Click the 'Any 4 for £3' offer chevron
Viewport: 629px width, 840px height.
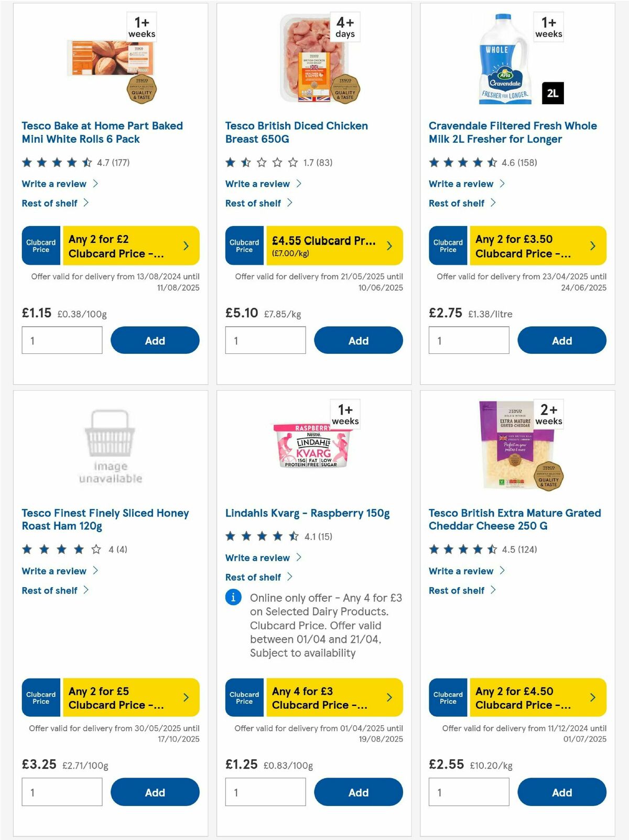pos(389,697)
